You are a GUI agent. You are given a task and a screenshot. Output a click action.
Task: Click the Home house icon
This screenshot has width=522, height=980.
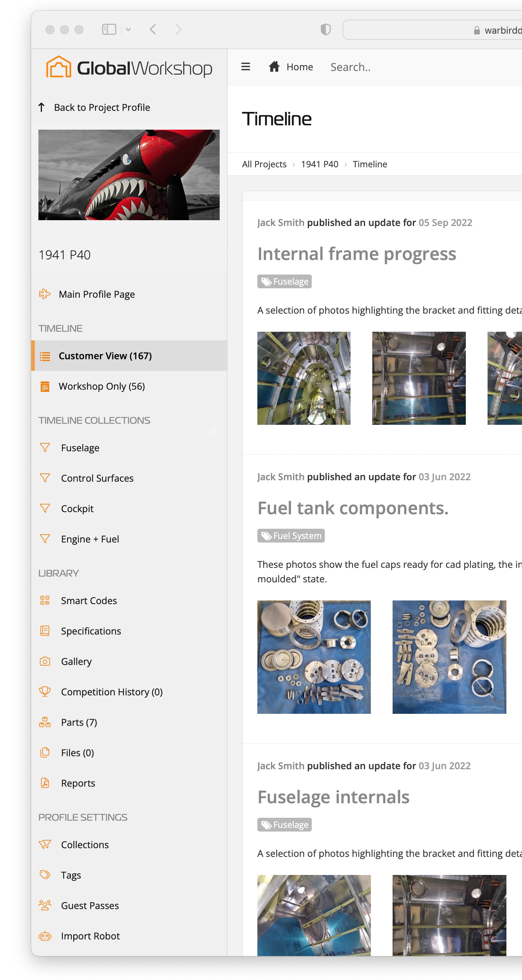(x=274, y=67)
